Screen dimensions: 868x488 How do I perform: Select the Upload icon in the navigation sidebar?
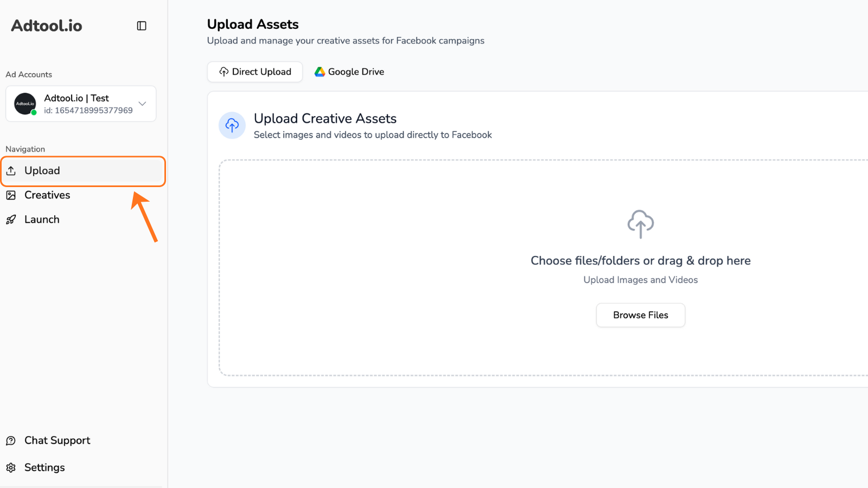(x=12, y=170)
